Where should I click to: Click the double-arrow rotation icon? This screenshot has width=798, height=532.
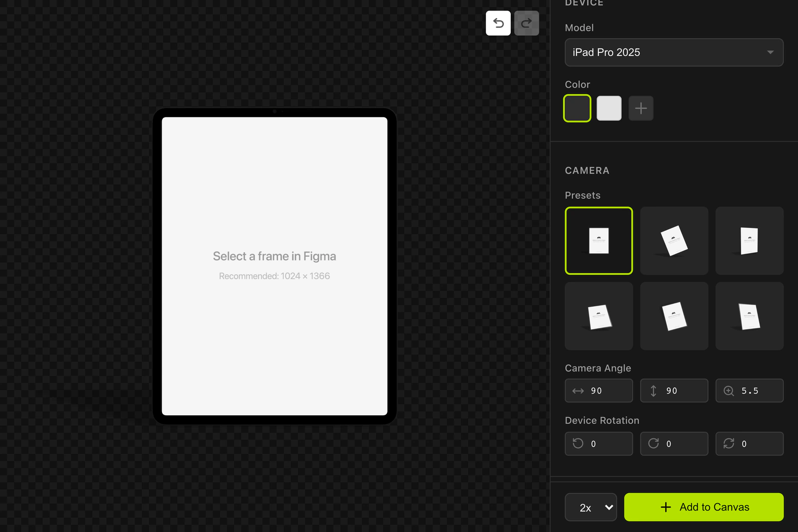point(729,443)
